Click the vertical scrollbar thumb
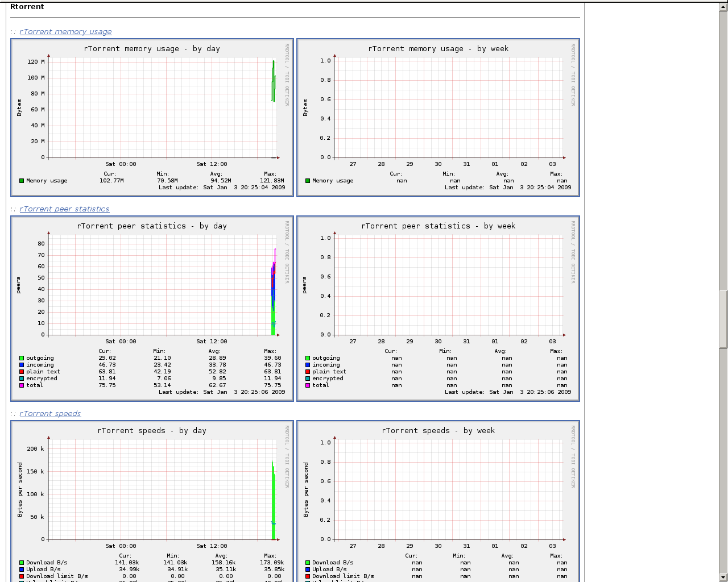Image resolution: width=728 pixels, height=582 pixels. (723, 319)
